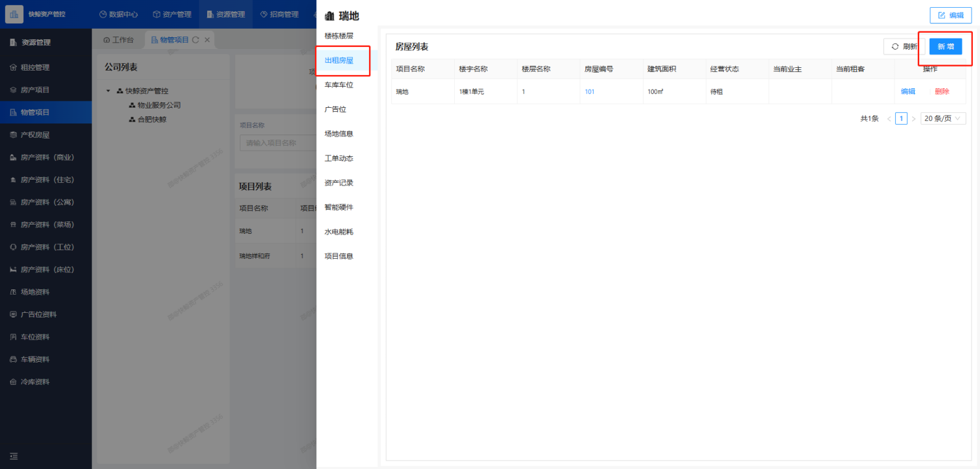Open the 出租房屋 section
980x469 pixels.
[x=339, y=60]
